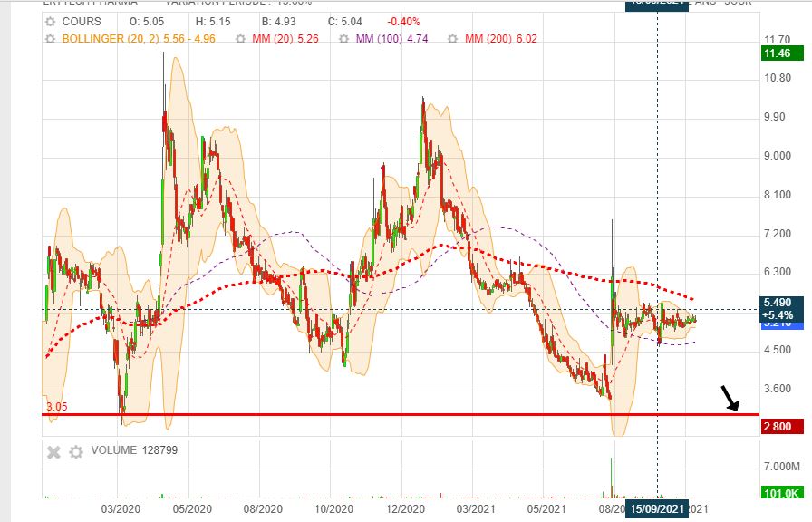The width and height of the screenshot is (812, 522).
Task: Click the 6.300 price axis label
Action: tap(778, 272)
